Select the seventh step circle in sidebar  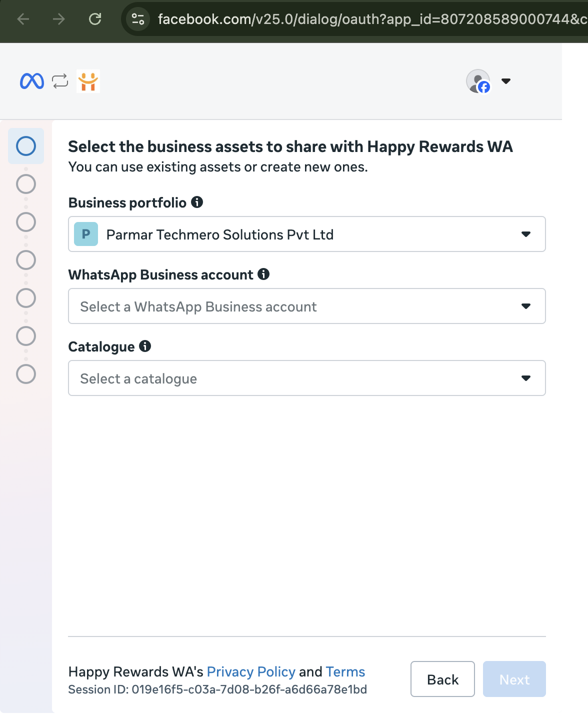26,374
